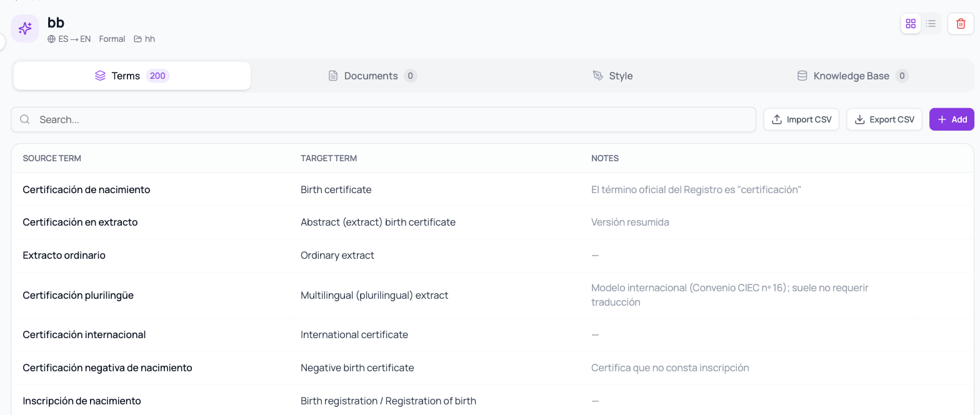Click the glossary title 'bb'
Image resolution: width=980 pixels, height=415 pixels.
click(x=56, y=22)
